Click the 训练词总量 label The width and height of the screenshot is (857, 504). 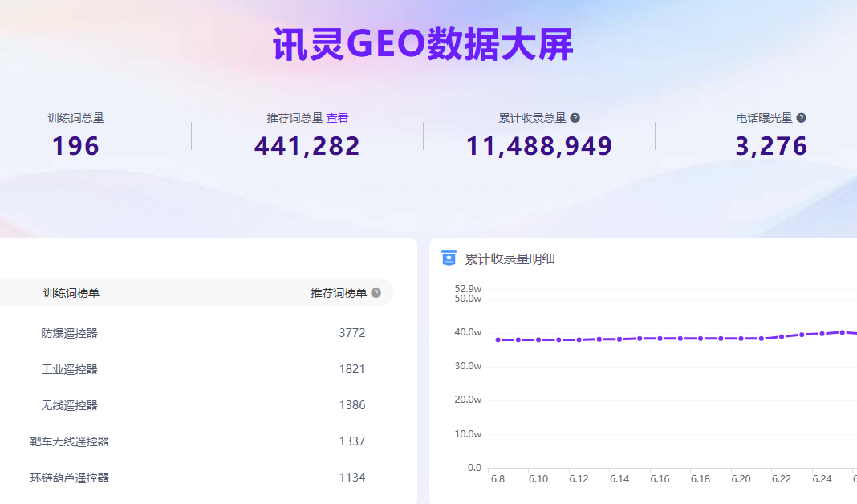click(x=76, y=118)
